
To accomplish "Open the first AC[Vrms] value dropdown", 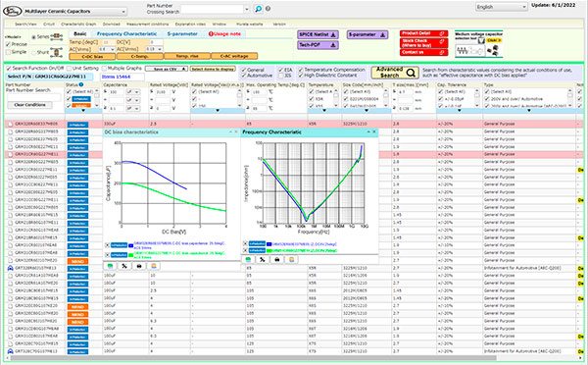I will click(107, 49).
